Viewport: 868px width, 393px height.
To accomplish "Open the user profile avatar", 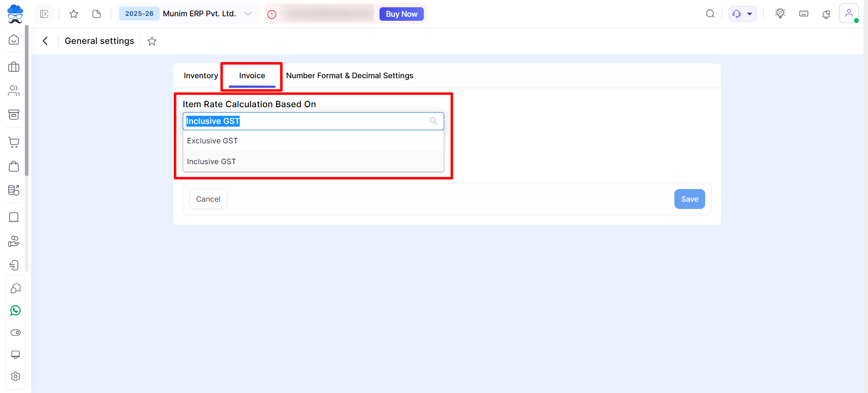I will (849, 14).
